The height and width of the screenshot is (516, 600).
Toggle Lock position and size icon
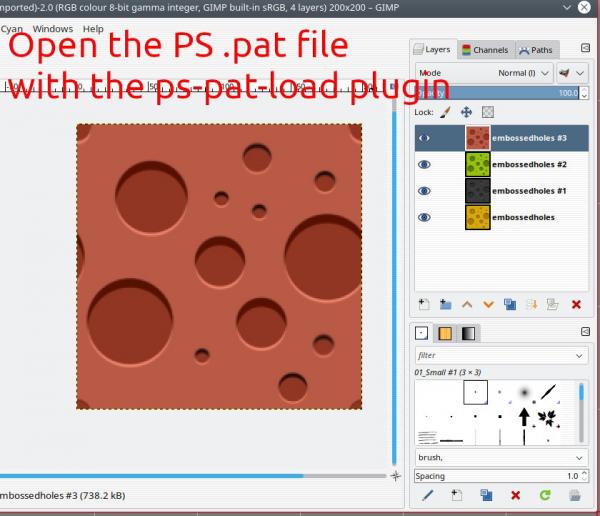click(x=466, y=112)
